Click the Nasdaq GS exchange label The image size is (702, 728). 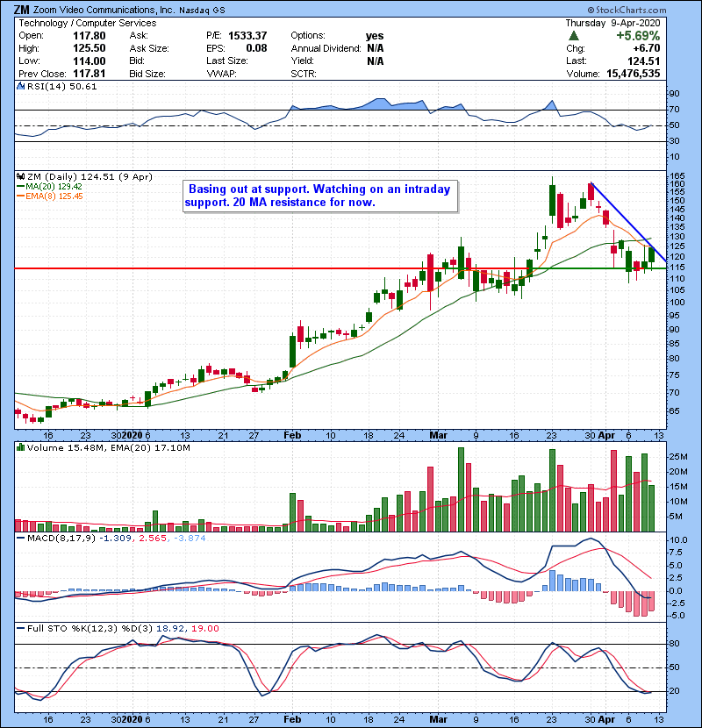(202, 11)
